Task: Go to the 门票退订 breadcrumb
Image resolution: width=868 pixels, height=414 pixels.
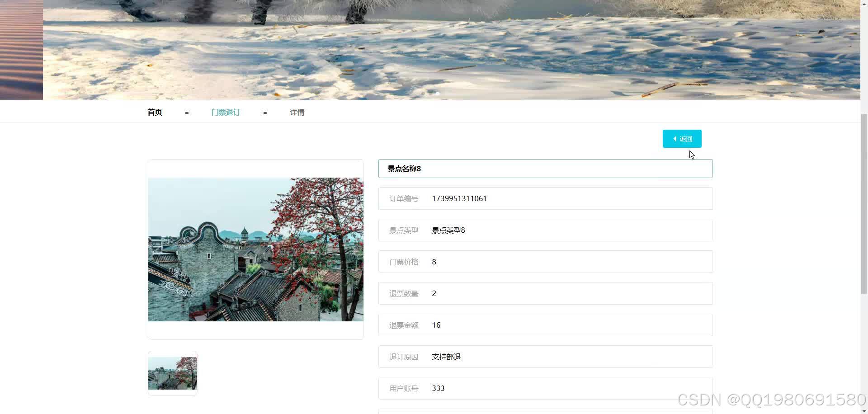Action: [226, 112]
